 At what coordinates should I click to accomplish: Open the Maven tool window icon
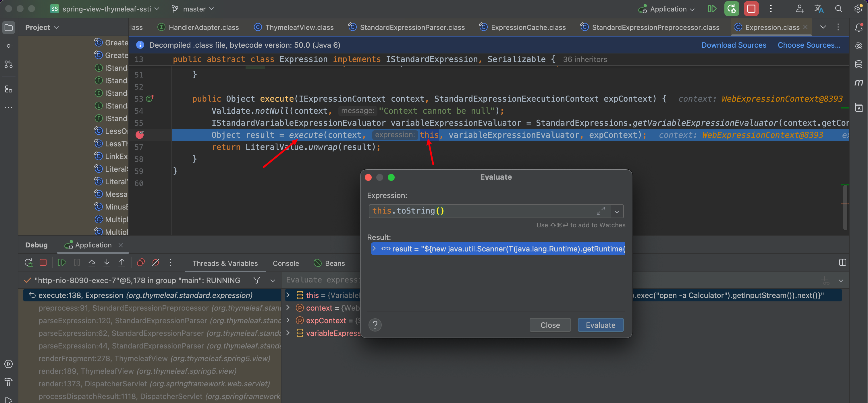click(859, 82)
